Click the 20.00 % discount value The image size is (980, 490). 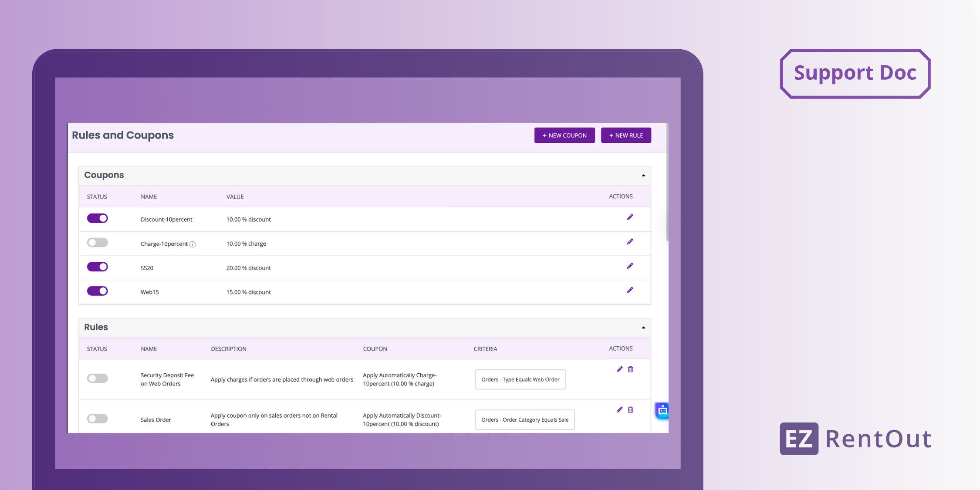pyautogui.click(x=248, y=268)
